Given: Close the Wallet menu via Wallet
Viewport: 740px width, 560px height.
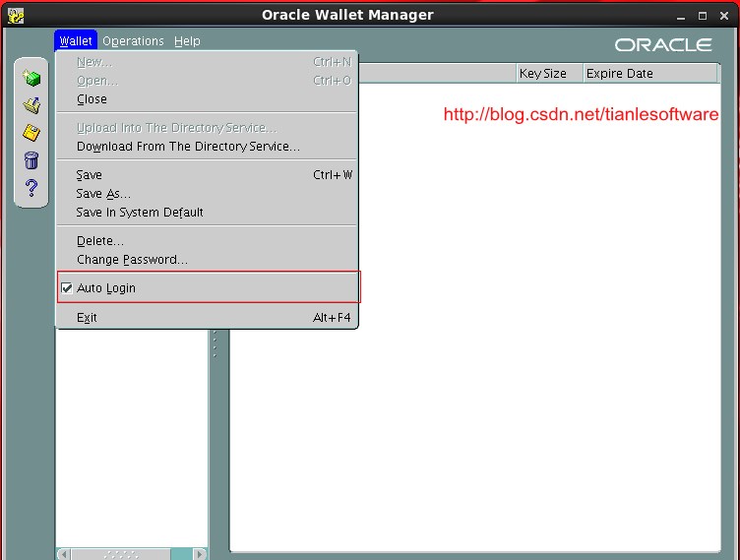Looking at the screenshot, I should 76,41.
